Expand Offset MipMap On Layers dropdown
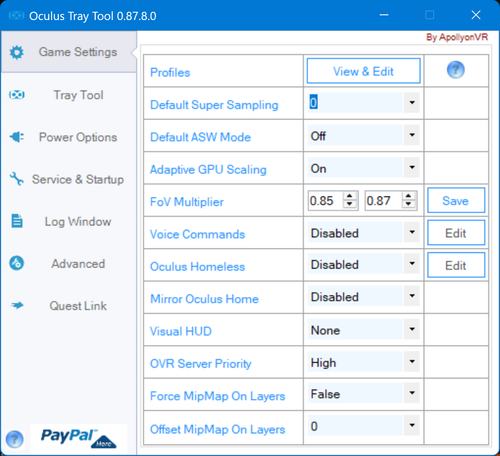This screenshot has height=456, width=500. click(x=412, y=425)
